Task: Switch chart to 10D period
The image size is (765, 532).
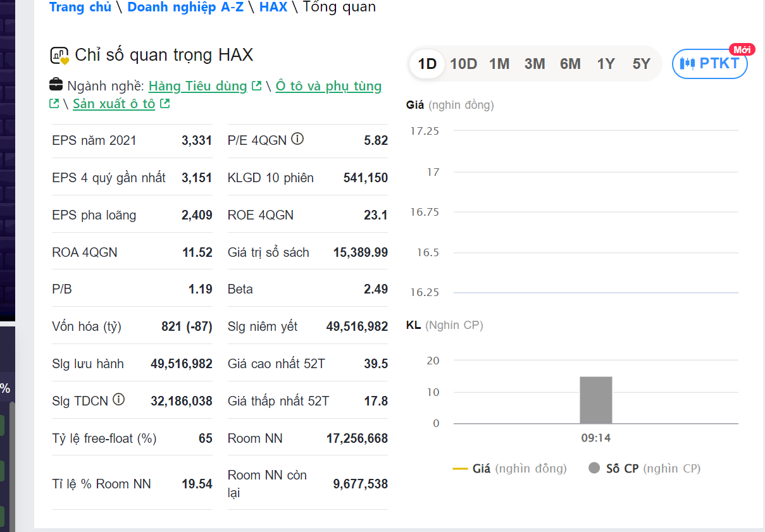Action: (x=463, y=64)
